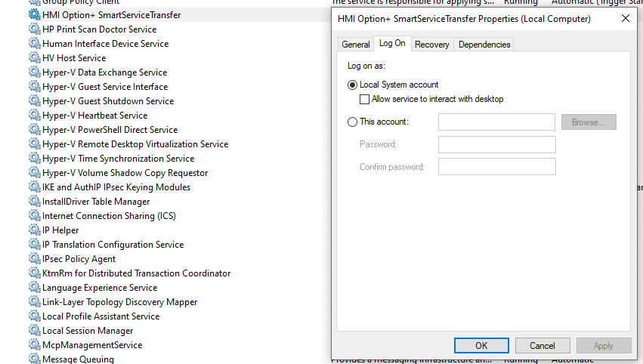
Task: Click the Cancel button
Action: [x=543, y=345]
